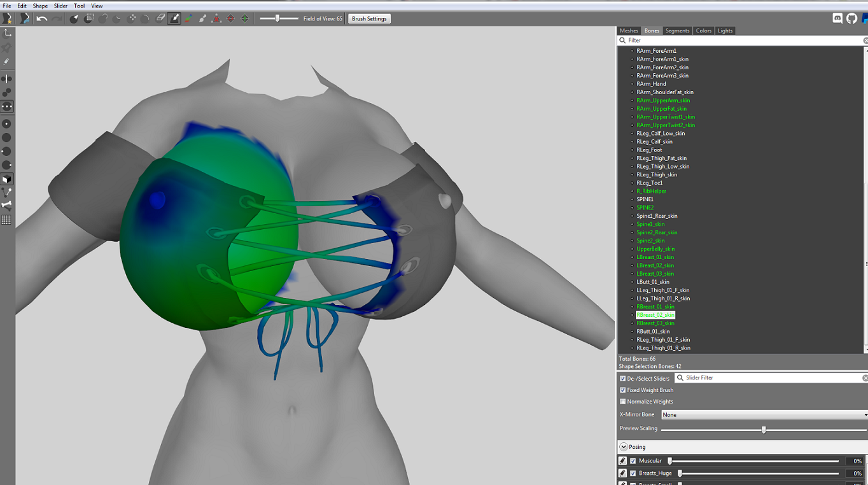Switch to the Meshes tab
This screenshot has height=485, width=868.
(629, 31)
